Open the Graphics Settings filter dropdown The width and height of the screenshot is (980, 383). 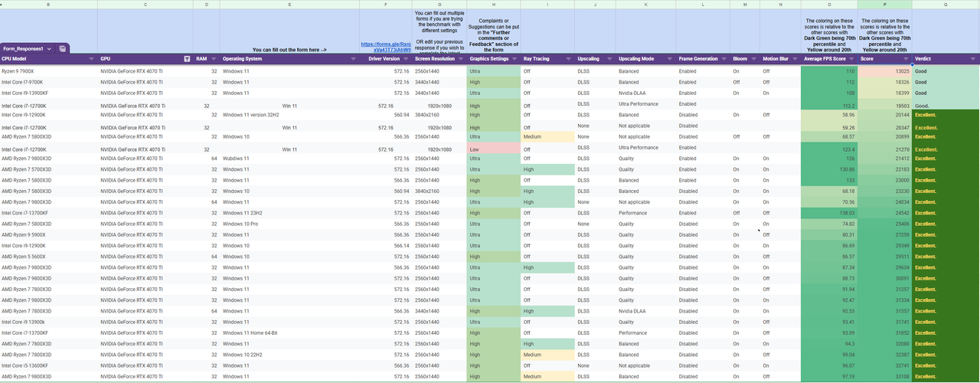514,59
